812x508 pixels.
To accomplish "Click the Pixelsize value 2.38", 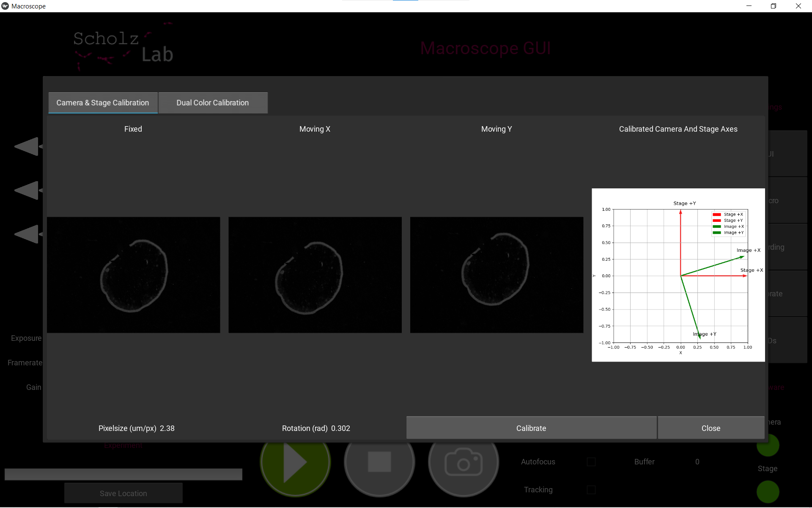I will click(x=167, y=428).
